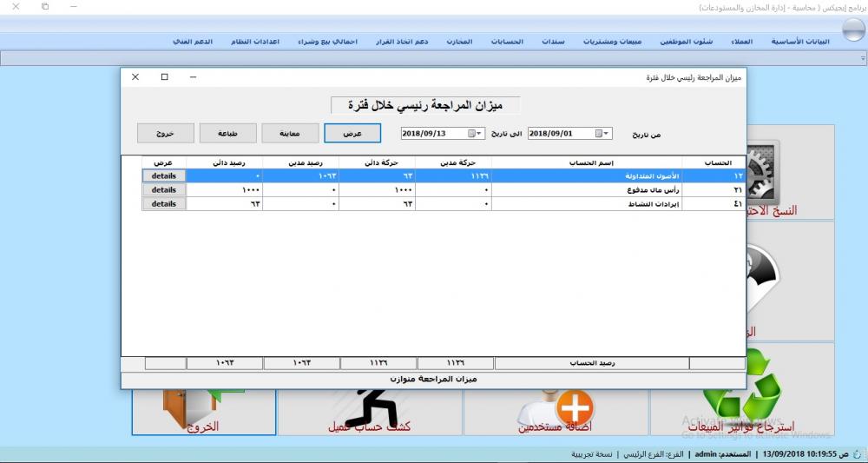
Task: Click calendar icon in the from-date field
Action: [598, 134]
